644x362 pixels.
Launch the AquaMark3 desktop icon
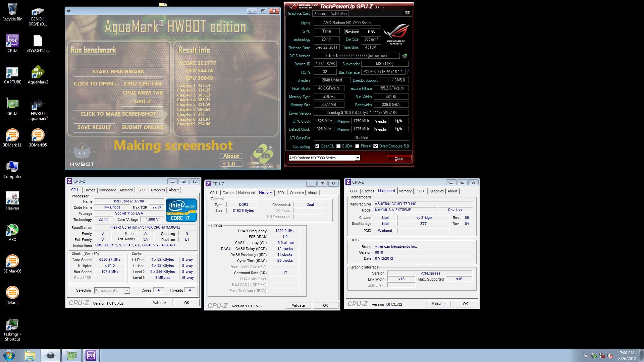[38, 75]
